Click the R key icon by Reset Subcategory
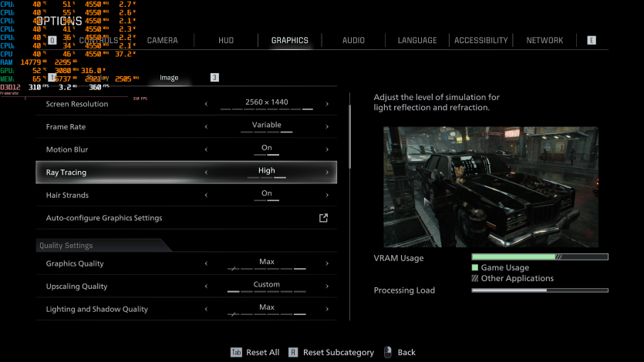The height and width of the screenshot is (362, 644). coord(293,352)
